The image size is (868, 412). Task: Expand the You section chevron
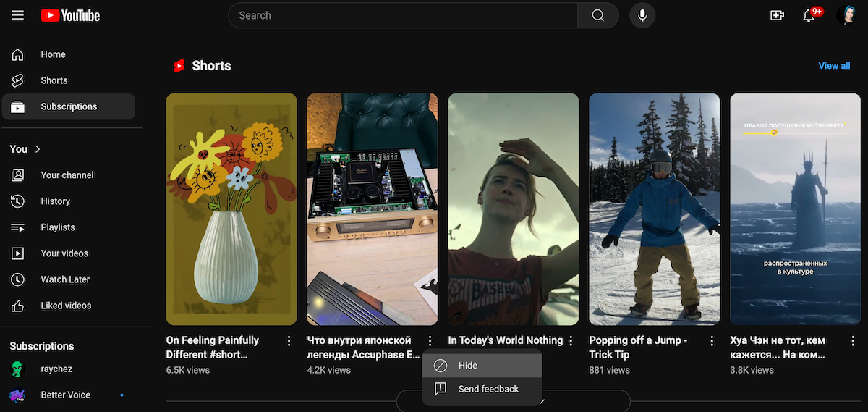pyautogui.click(x=38, y=149)
